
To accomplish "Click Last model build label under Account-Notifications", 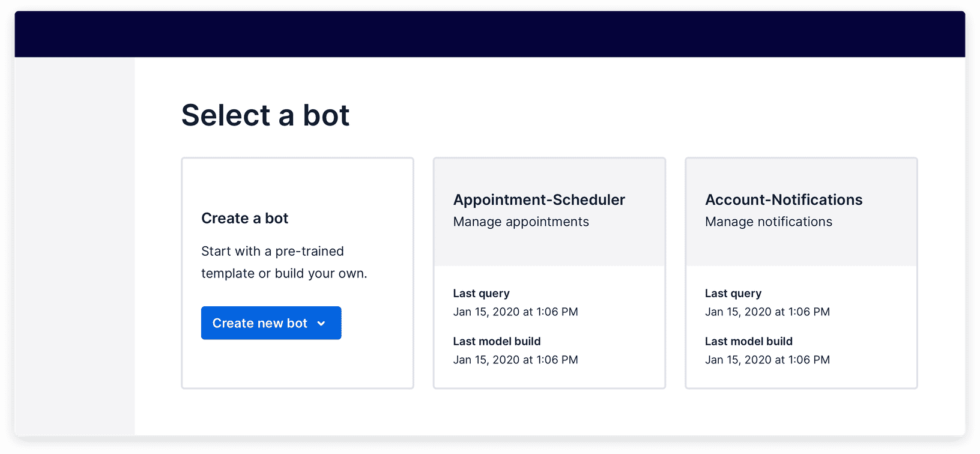I will [748, 342].
